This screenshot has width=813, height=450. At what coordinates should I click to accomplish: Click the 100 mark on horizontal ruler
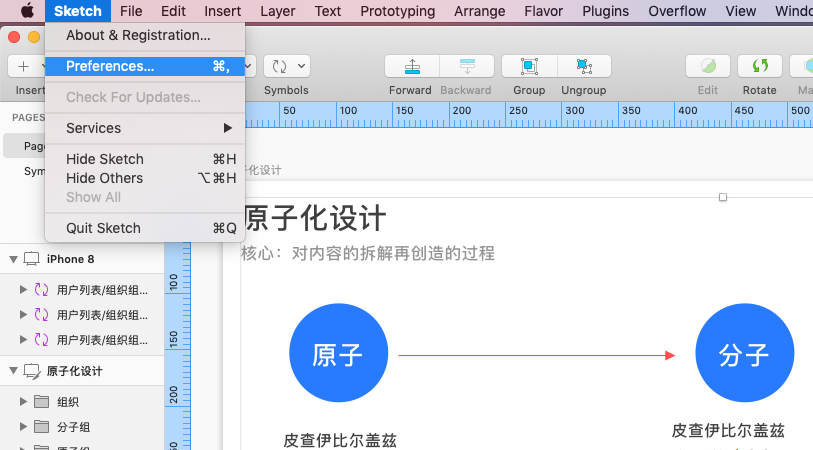tap(348, 110)
